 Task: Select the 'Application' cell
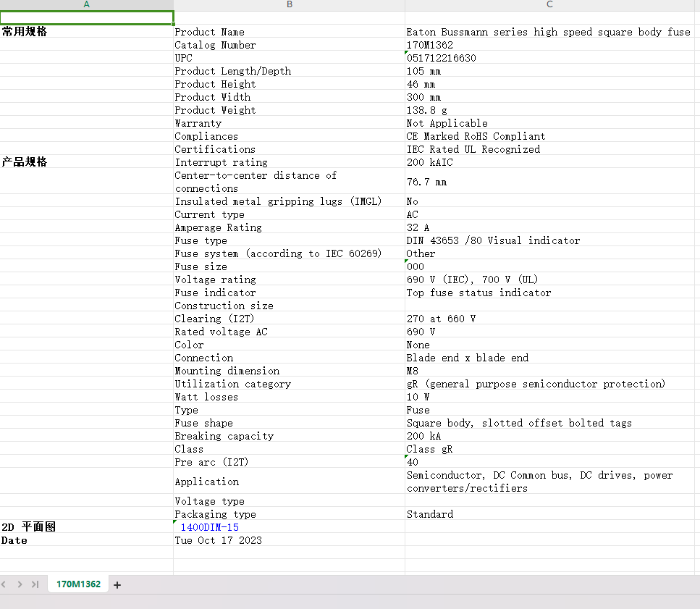click(290, 482)
